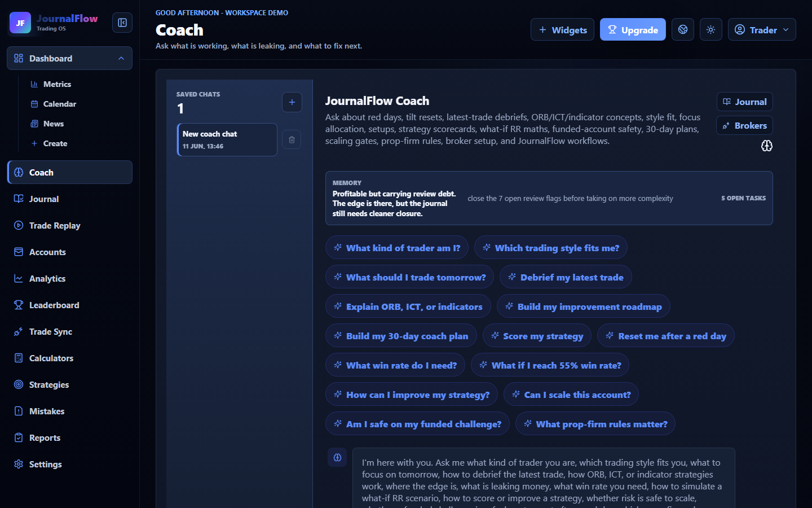This screenshot has height=508, width=812.
Task: Ask 'What should I trade tomorrow?'
Action: tap(409, 277)
